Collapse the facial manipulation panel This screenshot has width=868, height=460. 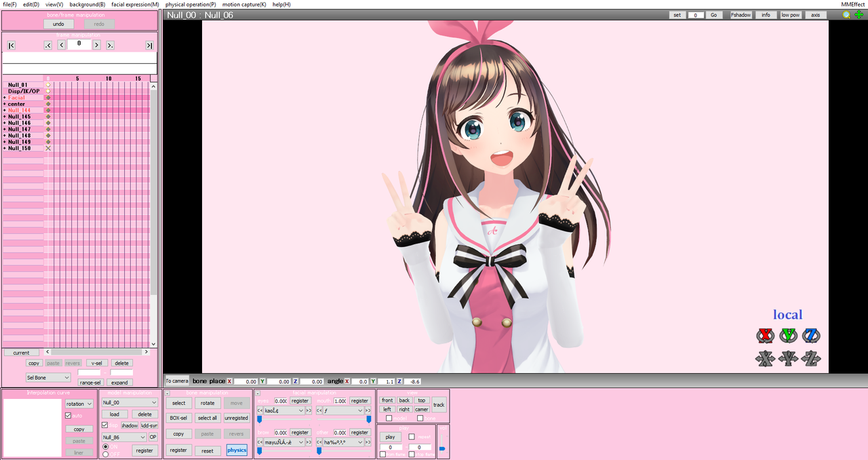click(x=258, y=393)
